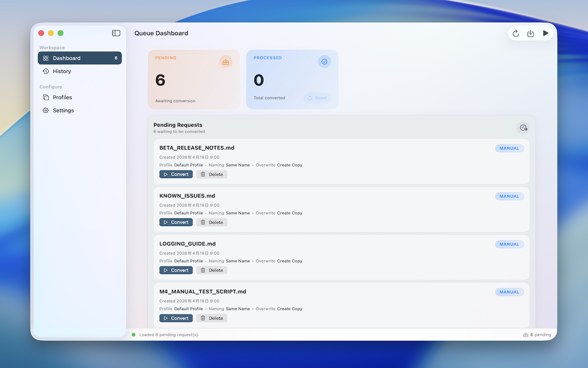Click the Processed card checkmark seal icon
Screen dimensions: 588x368
pyautogui.click(x=324, y=62)
